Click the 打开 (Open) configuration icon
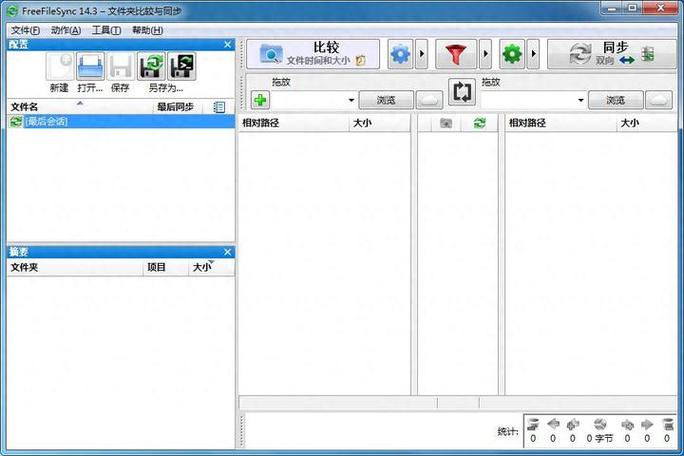 click(x=90, y=67)
